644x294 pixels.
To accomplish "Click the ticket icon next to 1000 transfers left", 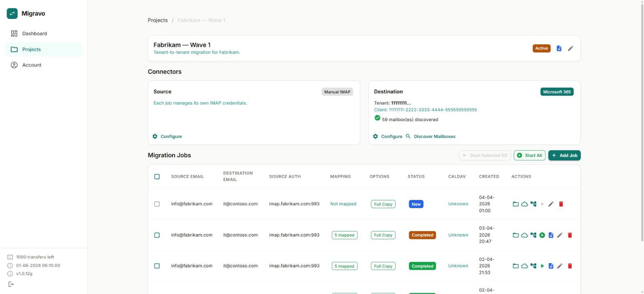I will click(x=10, y=257).
